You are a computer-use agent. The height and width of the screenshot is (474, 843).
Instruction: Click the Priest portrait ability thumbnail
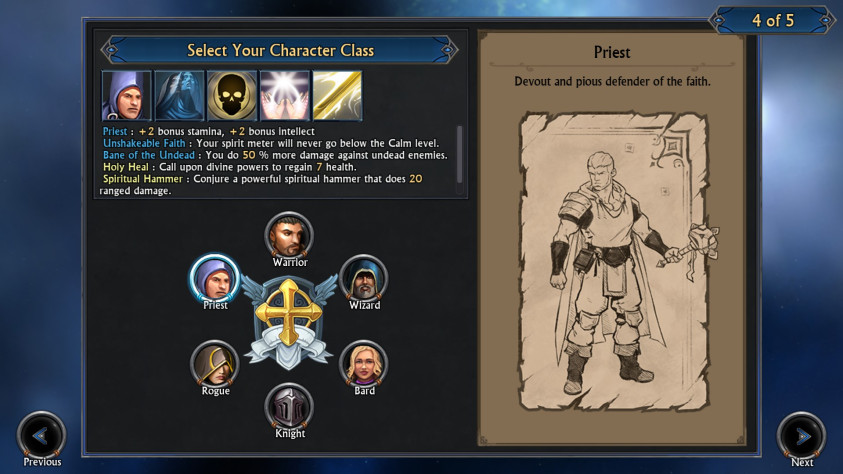pos(127,96)
